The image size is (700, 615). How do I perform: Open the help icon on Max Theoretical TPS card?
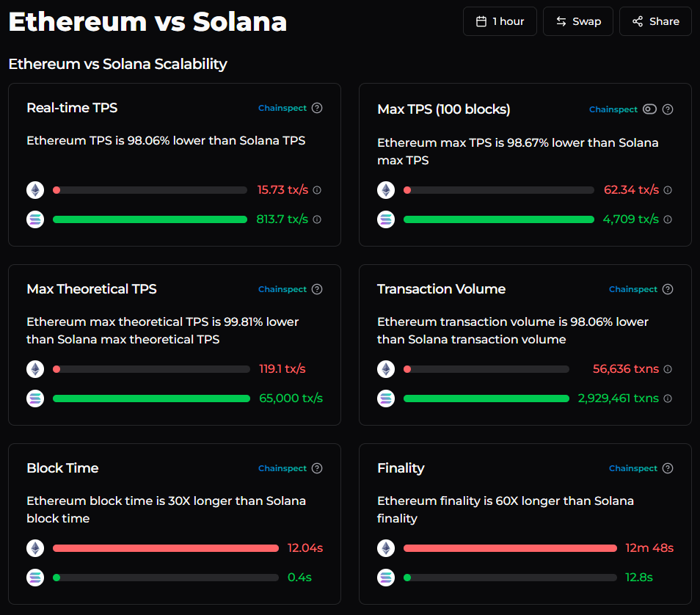click(x=317, y=288)
